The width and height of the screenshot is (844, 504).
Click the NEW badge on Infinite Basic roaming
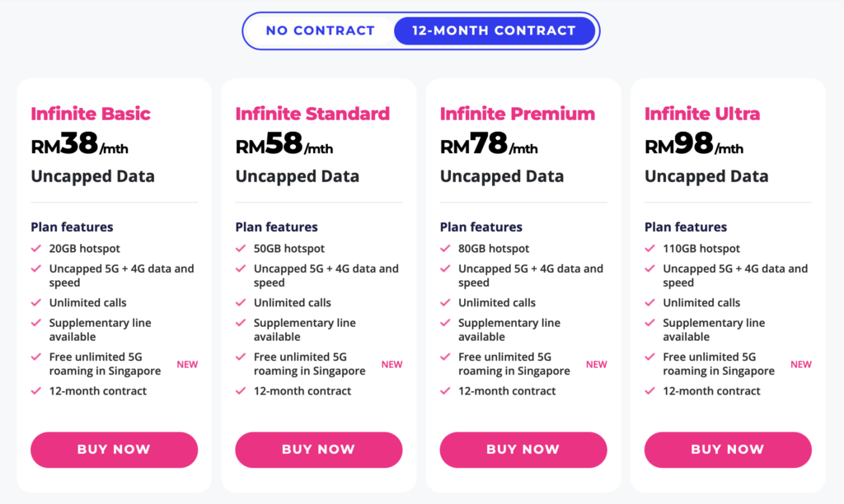point(187,364)
